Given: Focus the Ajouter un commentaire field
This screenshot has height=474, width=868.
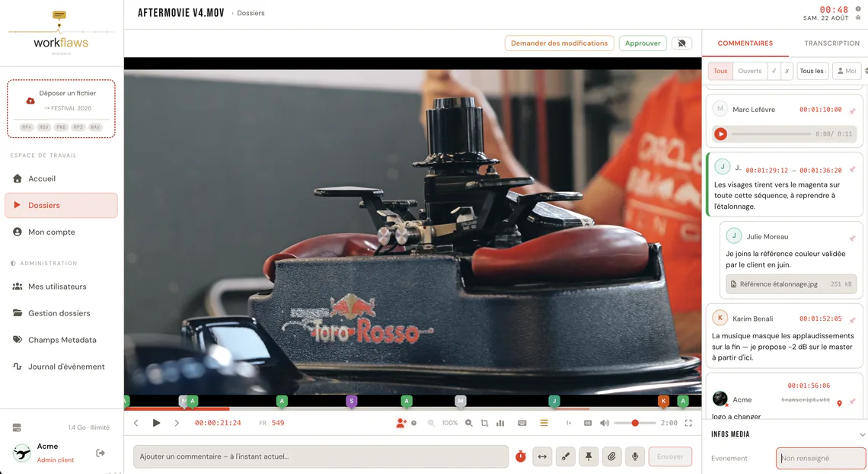Looking at the screenshot, I should pos(321,456).
